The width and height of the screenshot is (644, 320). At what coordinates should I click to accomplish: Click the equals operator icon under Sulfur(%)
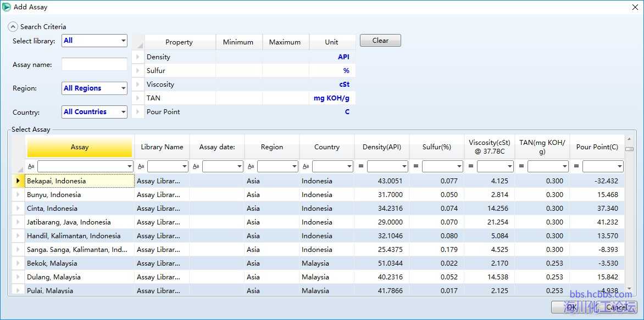coord(416,166)
